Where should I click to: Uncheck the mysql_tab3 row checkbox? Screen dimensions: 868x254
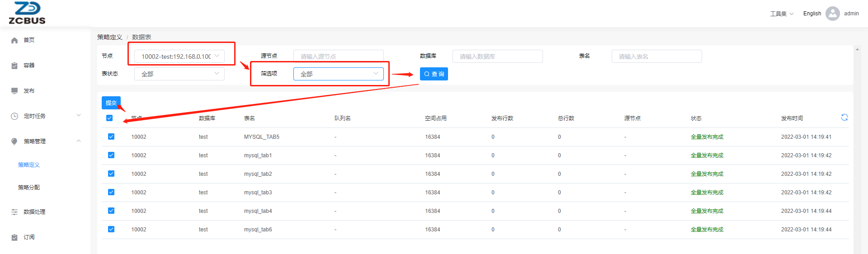[111, 192]
